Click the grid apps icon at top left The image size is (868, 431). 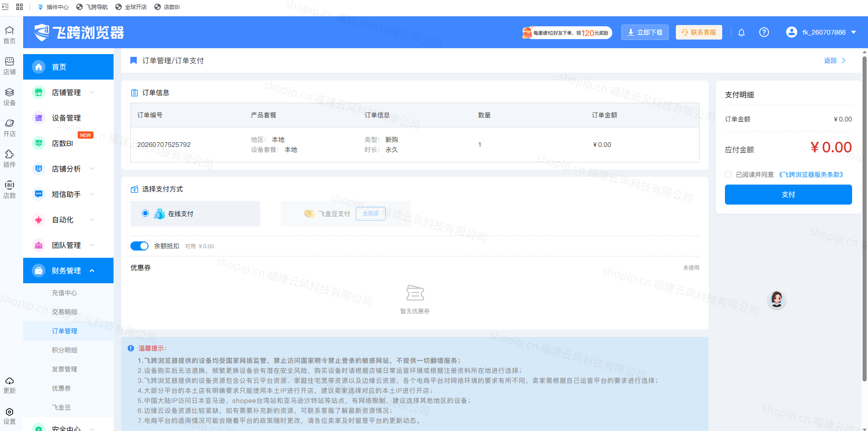pyautogui.click(x=20, y=7)
